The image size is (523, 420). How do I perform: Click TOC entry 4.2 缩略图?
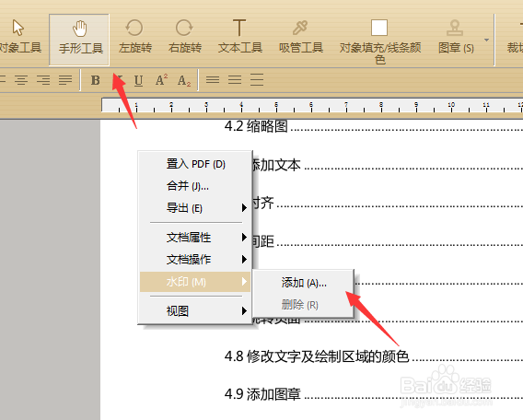256,126
